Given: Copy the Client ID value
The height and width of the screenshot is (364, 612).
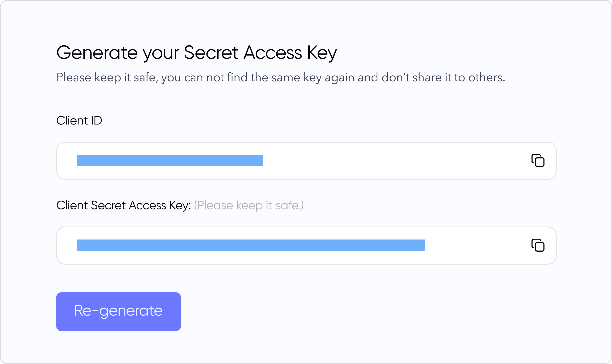Looking at the screenshot, I should click(x=538, y=161).
